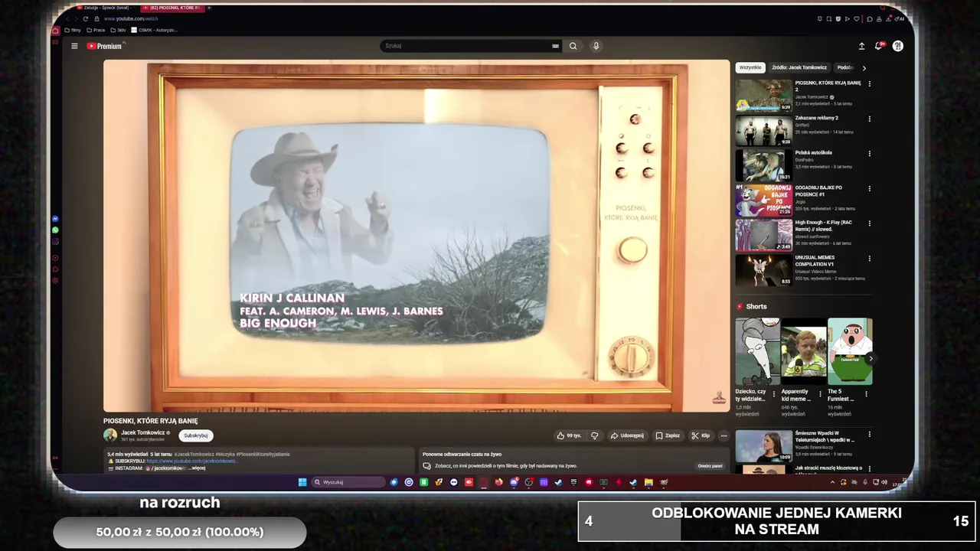Open Firefox from the taskbar
The width and height of the screenshot is (980, 551).
[x=498, y=482]
